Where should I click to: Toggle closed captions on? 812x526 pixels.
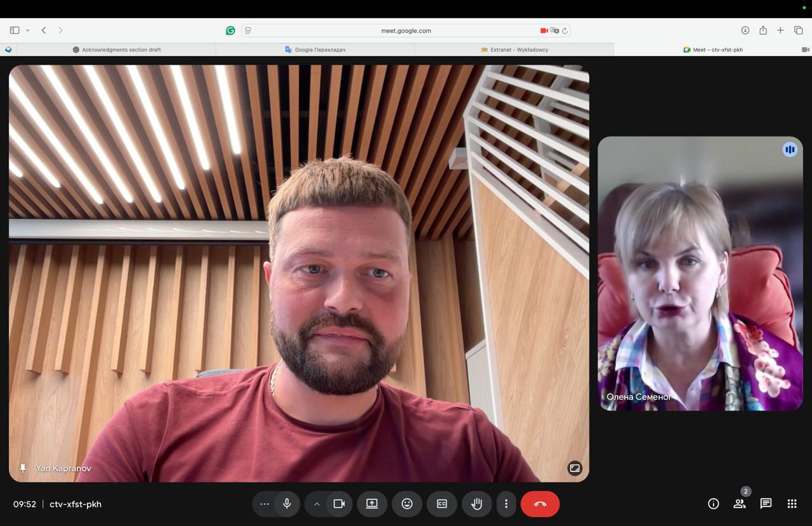(442, 504)
